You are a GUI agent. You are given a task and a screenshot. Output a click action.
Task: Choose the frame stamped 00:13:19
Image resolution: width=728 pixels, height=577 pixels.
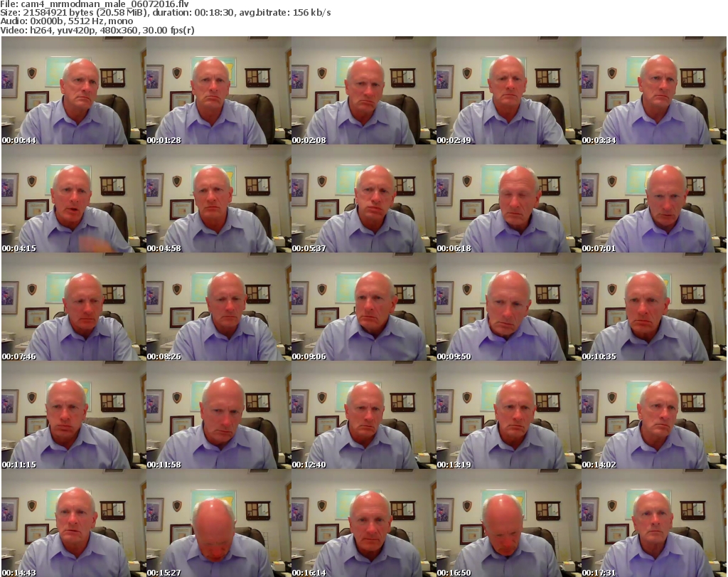pos(509,415)
